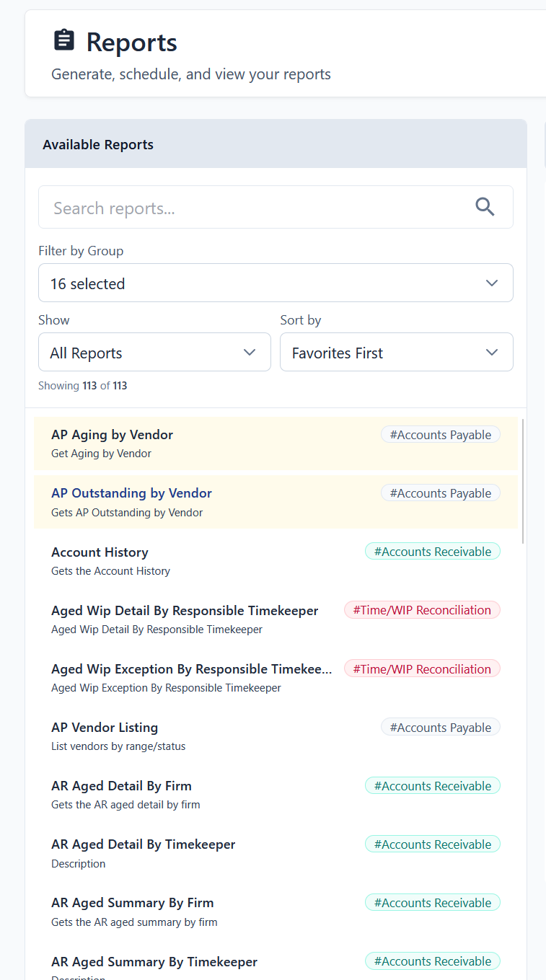
Task: Click the Available Reports panel header
Action: click(x=98, y=144)
